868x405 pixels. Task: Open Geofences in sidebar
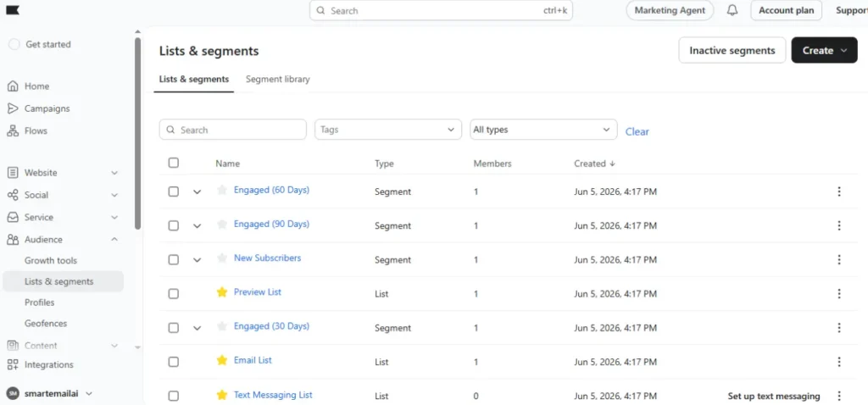(46, 323)
